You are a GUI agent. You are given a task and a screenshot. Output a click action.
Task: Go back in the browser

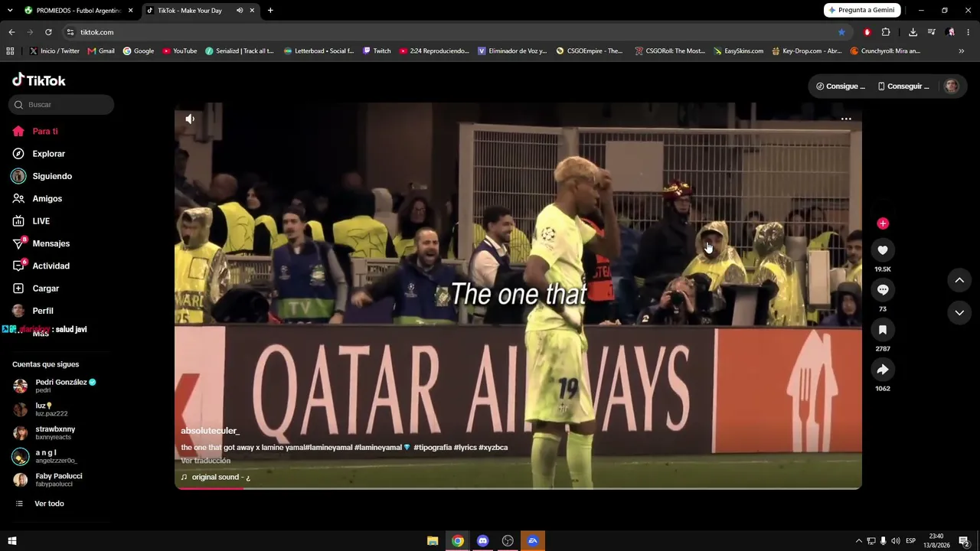[11, 32]
